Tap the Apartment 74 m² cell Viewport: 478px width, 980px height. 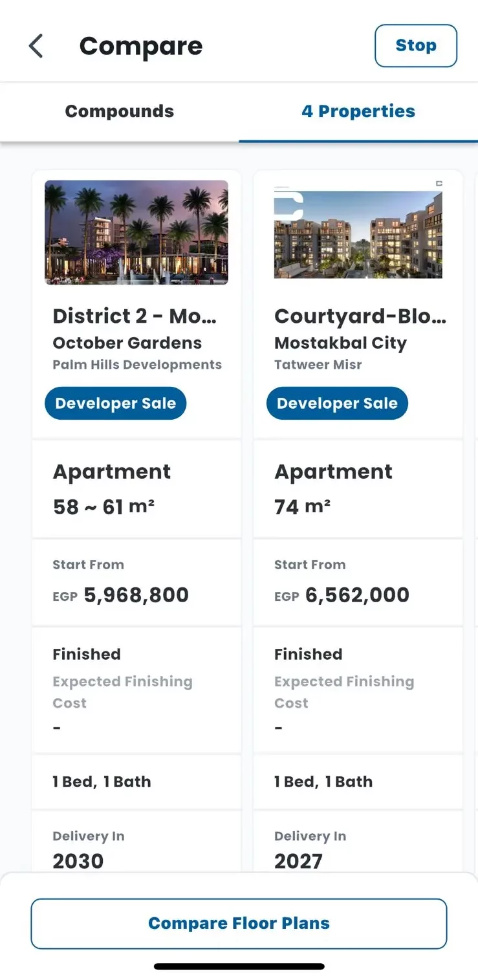[358, 488]
